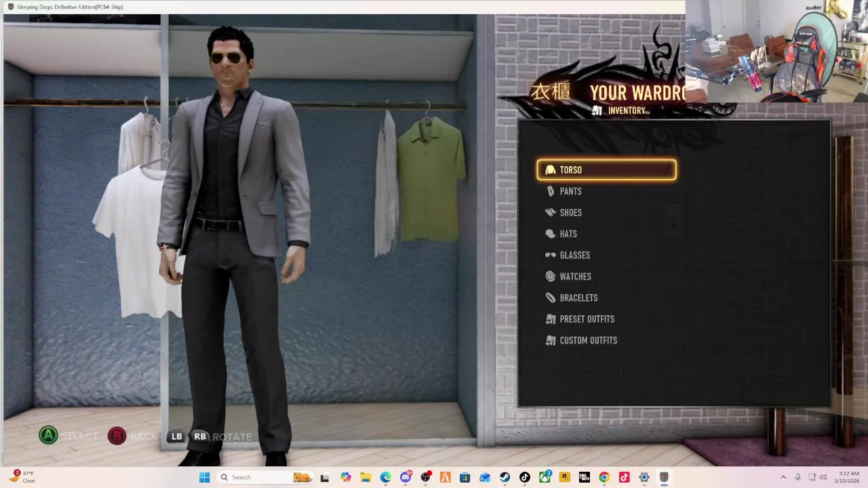Open the Xbox app from the taskbar
This screenshot has height=488, width=868.
[x=545, y=477]
